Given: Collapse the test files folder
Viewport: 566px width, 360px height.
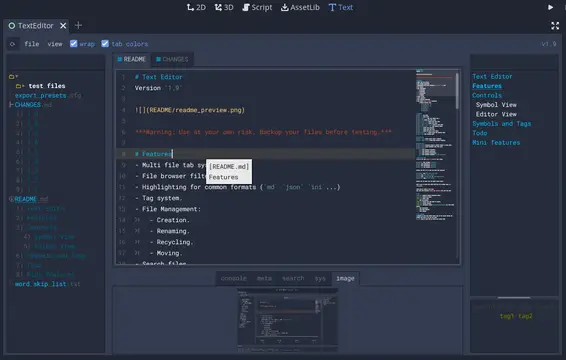Looking at the screenshot, I should point(19,86).
